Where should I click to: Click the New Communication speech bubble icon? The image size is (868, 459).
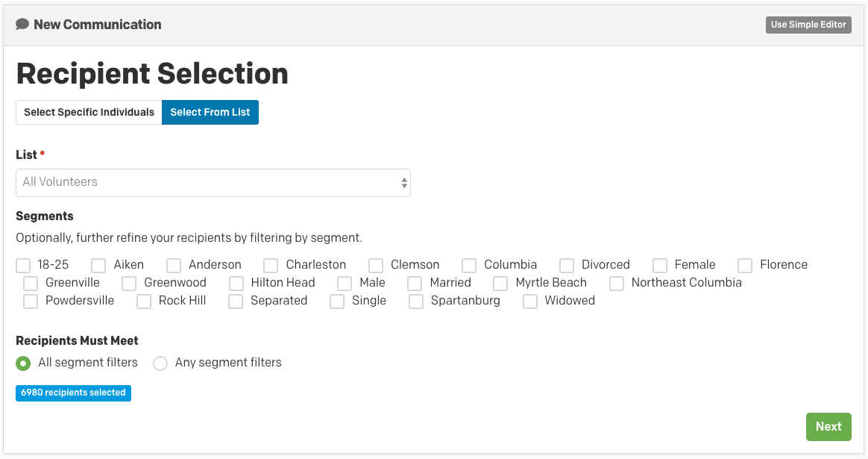pos(22,25)
